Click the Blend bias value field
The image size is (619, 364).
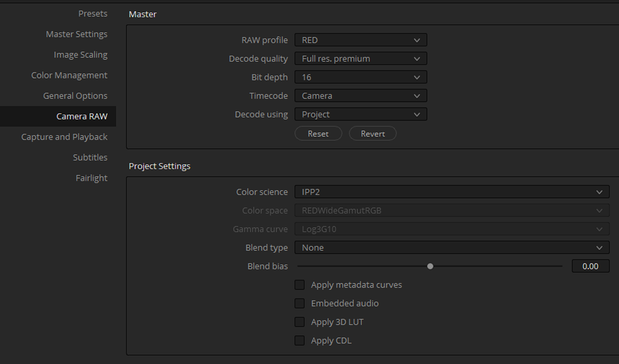click(590, 266)
